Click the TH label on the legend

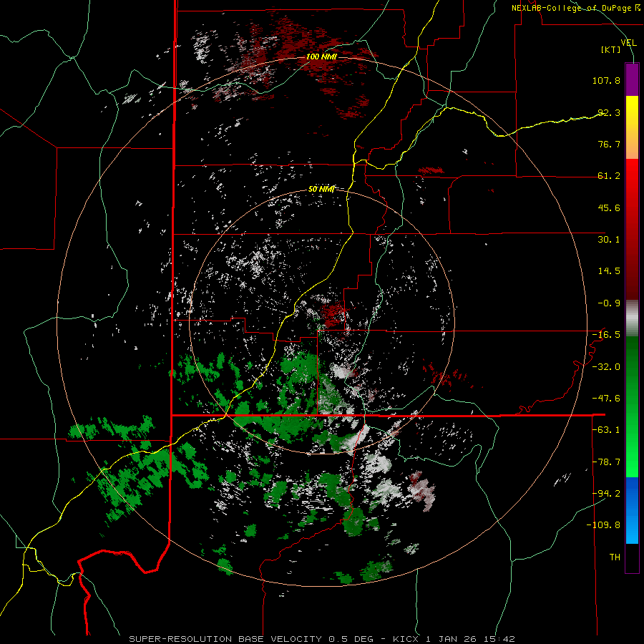[615, 557]
